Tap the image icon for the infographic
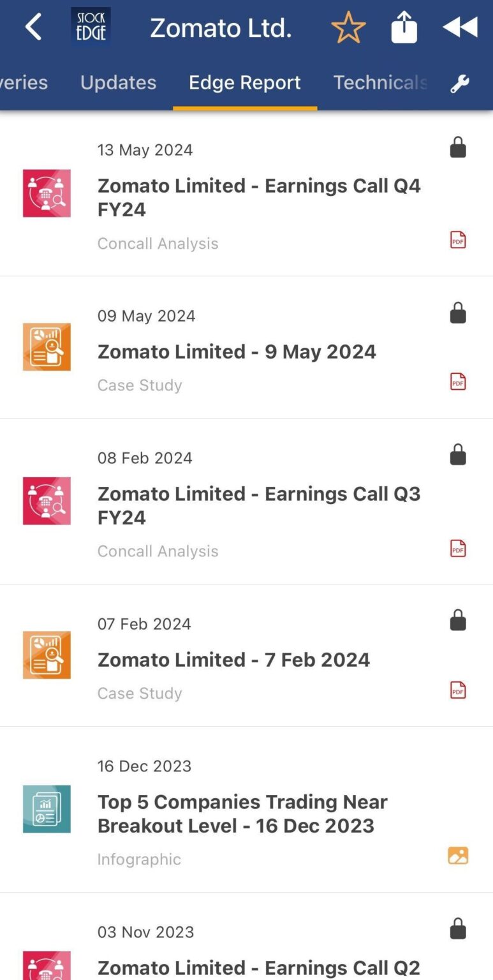The image size is (493, 980). click(458, 856)
